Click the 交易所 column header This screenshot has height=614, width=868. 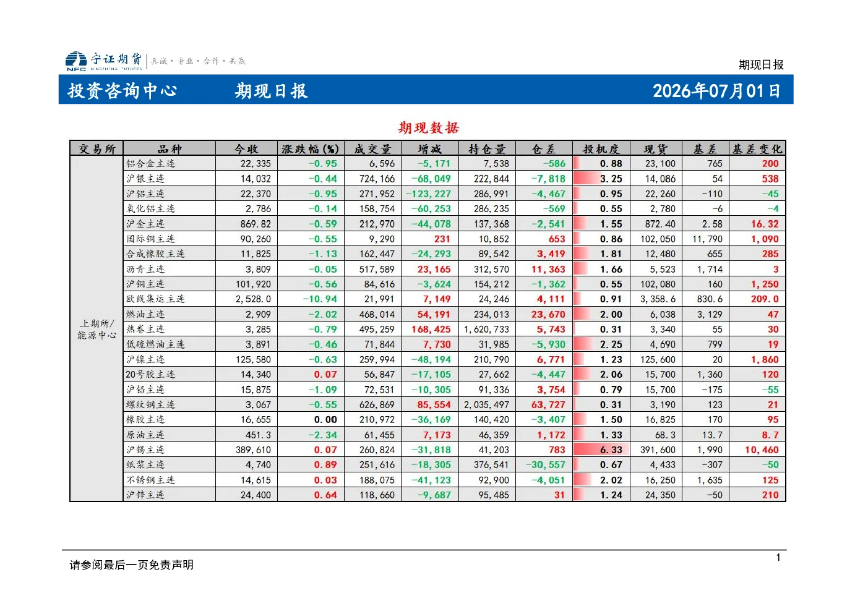97,149
